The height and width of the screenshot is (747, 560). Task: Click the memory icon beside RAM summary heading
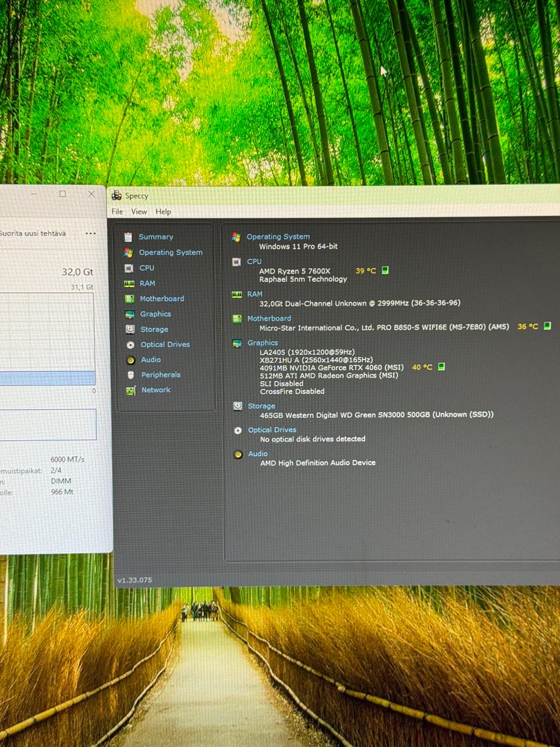click(237, 295)
